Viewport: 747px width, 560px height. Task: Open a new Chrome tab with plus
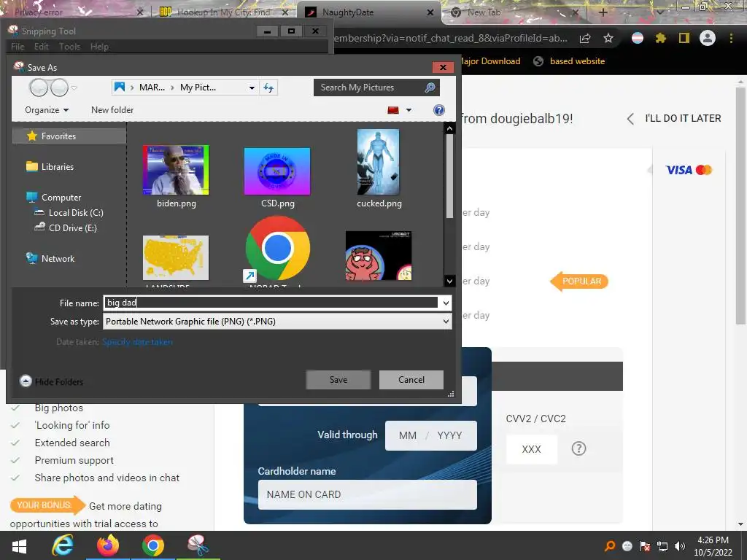click(x=603, y=12)
